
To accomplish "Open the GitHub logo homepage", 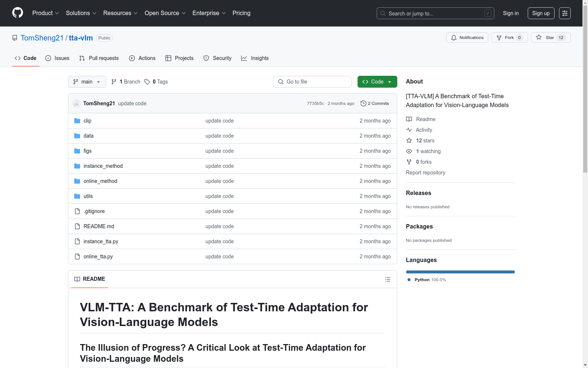I will point(18,13).
